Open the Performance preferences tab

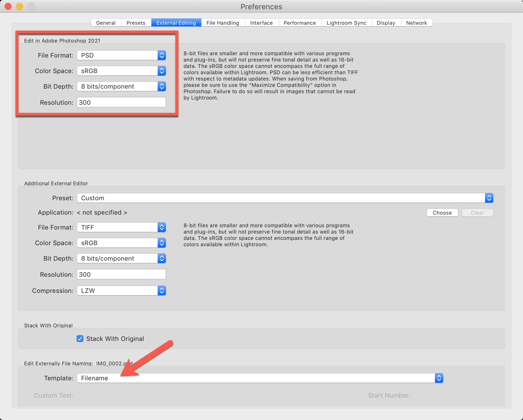[x=299, y=23]
